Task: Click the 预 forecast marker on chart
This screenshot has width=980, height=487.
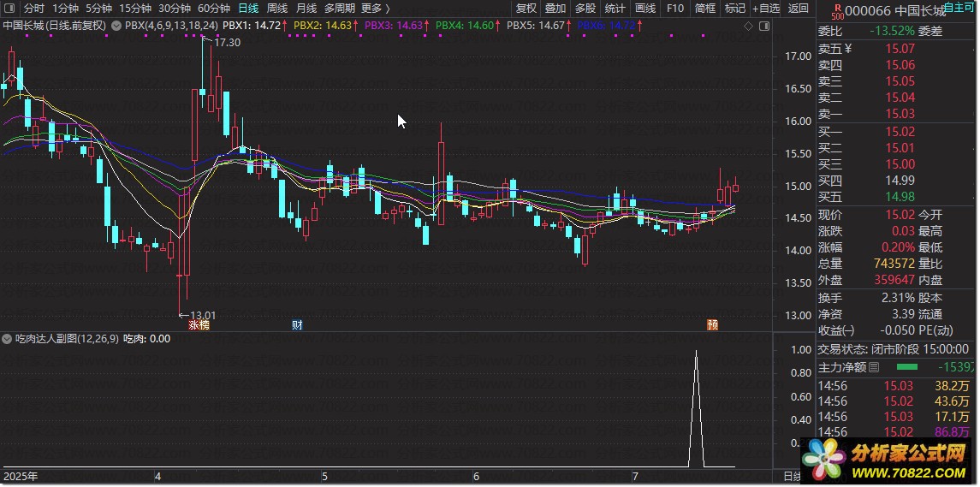Action: 712,325
